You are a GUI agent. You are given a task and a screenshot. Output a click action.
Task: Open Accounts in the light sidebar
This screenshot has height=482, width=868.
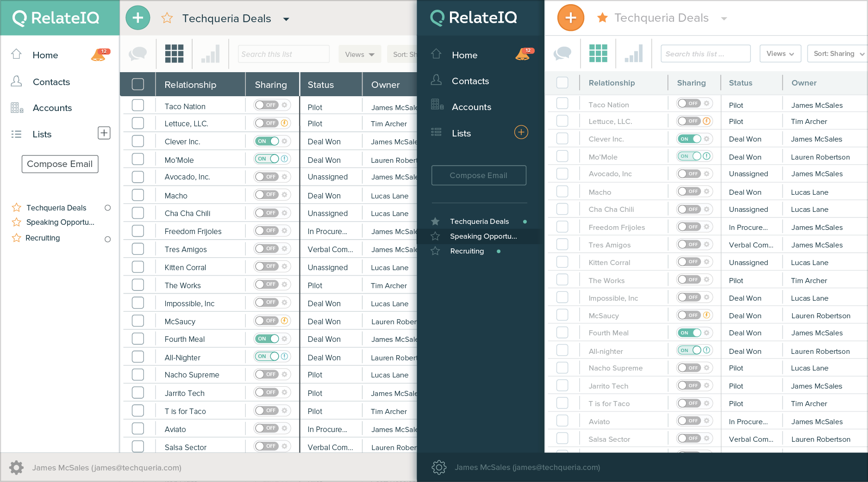click(x=52, y=108)
